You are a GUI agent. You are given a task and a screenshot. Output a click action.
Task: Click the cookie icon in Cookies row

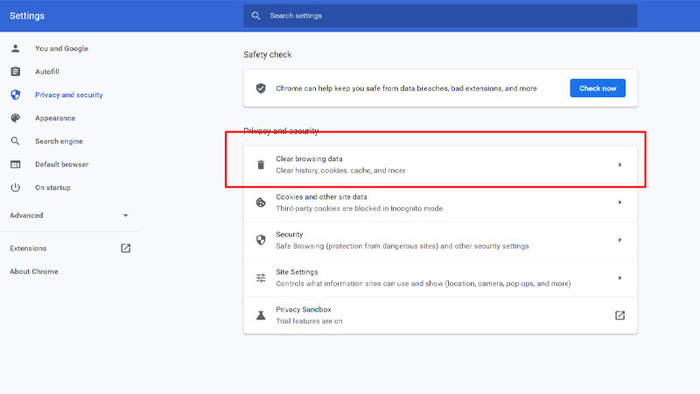coord(261,203)
